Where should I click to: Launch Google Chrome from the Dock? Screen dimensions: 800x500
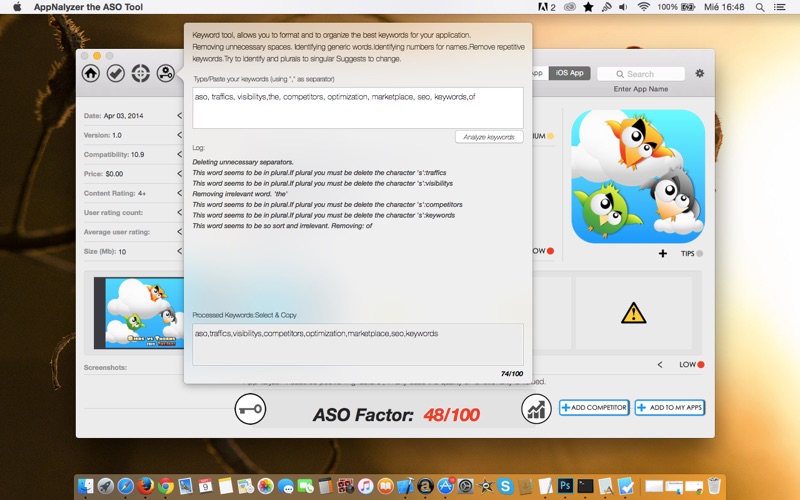[x=165, y=486]
